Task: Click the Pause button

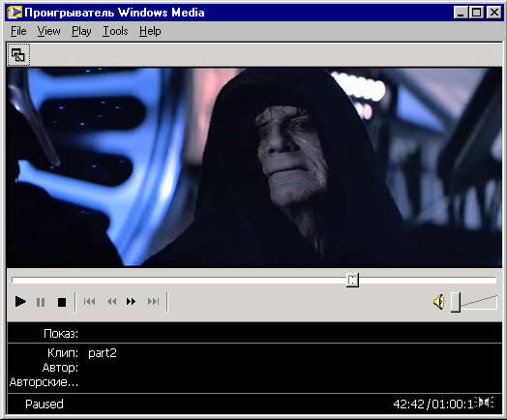Action: pyautogui.click(x=41, y=302)
